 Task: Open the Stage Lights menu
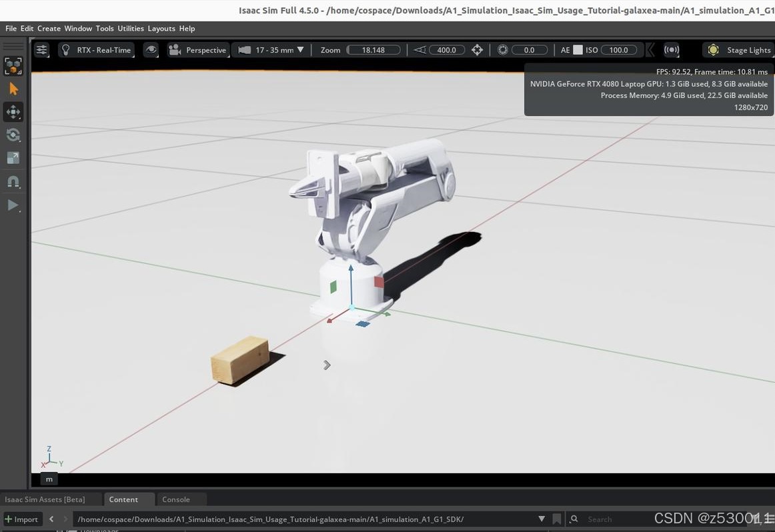point(739,50)
